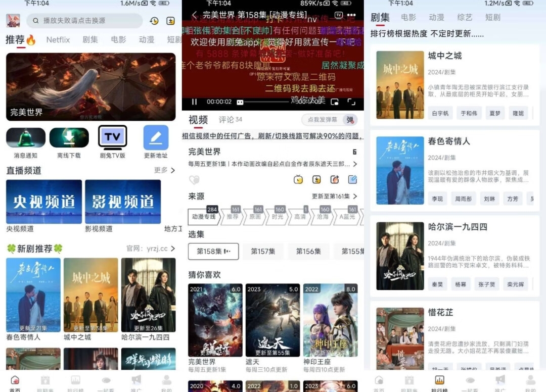Switch ranking to 短剧 tab

[x=493, y=17]
